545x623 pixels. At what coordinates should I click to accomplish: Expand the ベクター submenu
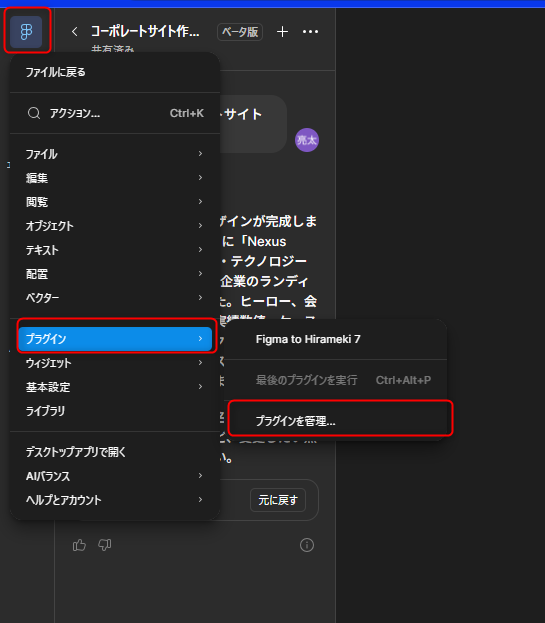115,298
